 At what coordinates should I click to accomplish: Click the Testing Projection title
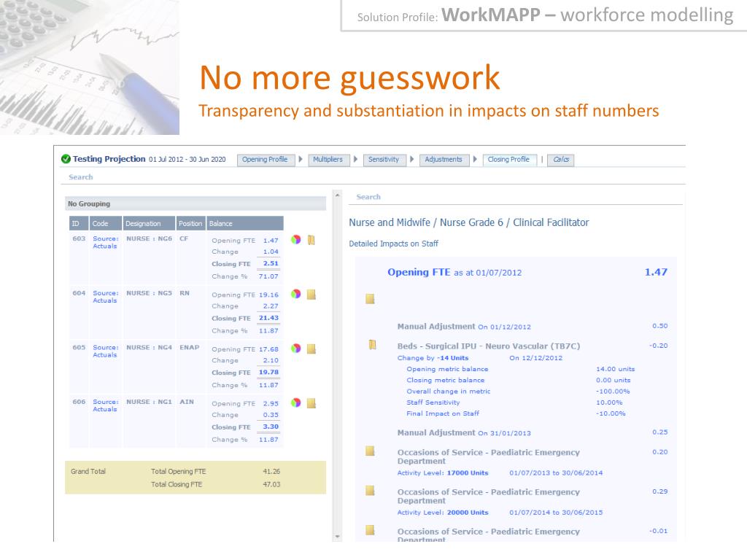point(109,159)
